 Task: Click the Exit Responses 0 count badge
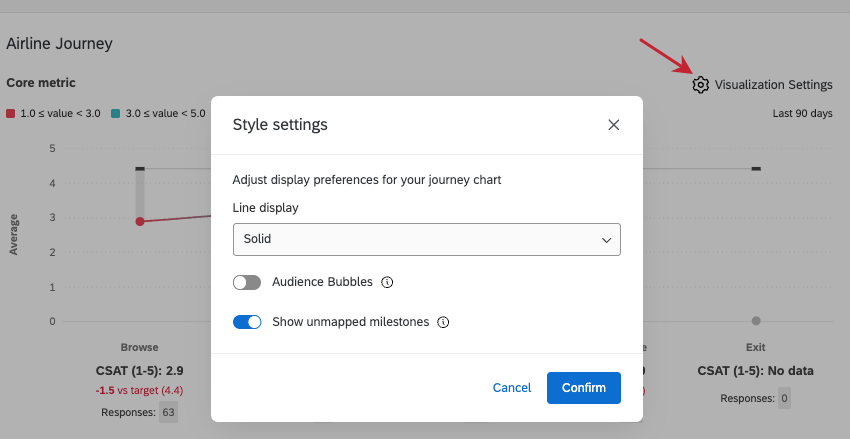pos(784,398)
